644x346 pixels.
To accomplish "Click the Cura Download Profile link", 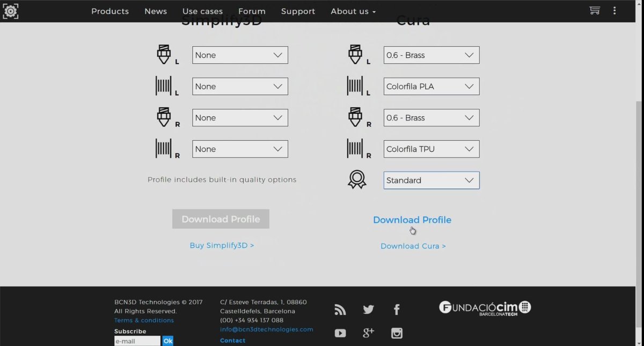I will click(x=412, y=220).
